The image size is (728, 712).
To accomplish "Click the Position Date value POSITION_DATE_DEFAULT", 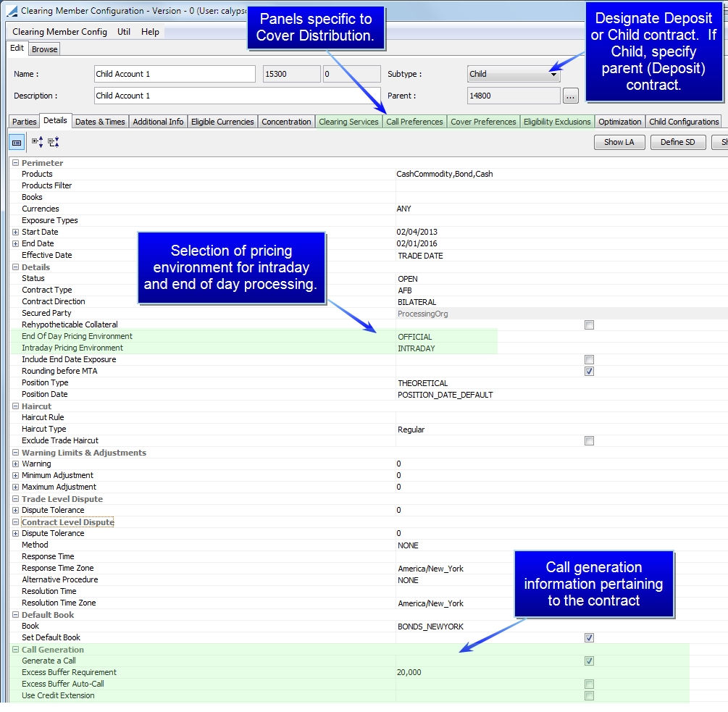I will [445, 395].
